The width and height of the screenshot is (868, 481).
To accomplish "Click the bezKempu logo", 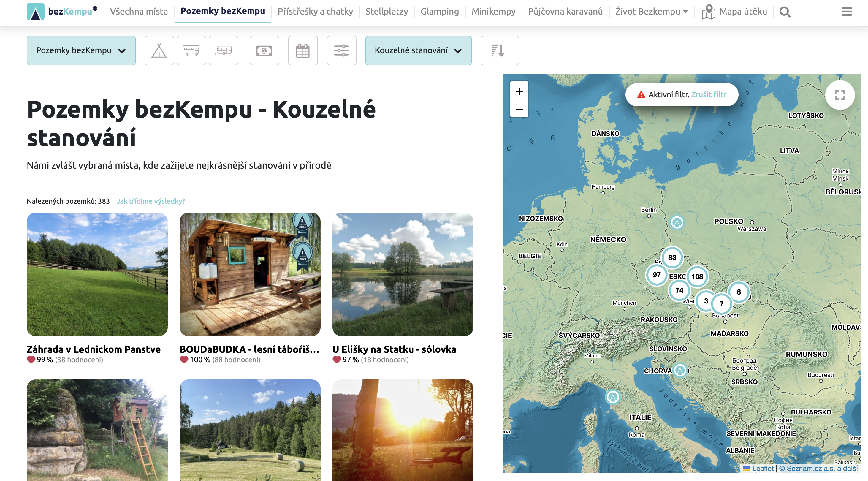I will click(x=62, y=12).
